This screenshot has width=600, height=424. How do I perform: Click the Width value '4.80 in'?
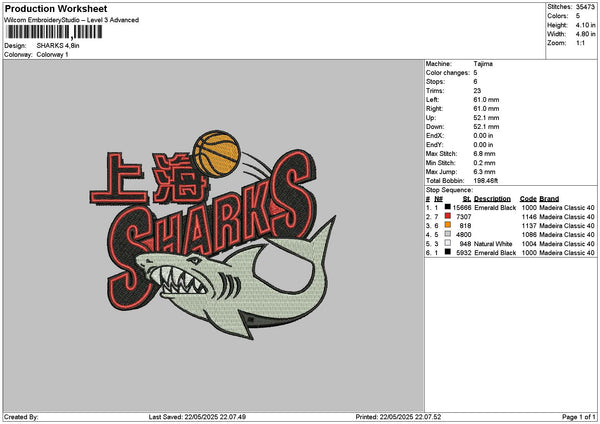click(x=585, y=34)
